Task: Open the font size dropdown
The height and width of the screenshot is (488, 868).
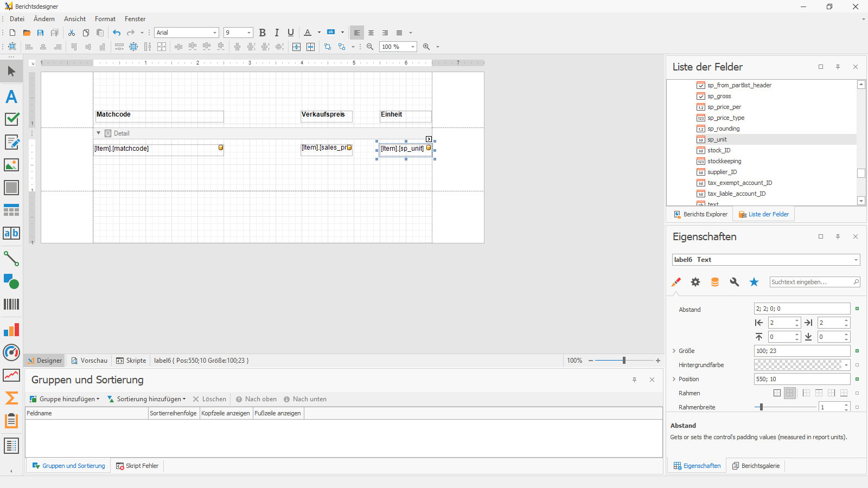Action: [249, 33]
